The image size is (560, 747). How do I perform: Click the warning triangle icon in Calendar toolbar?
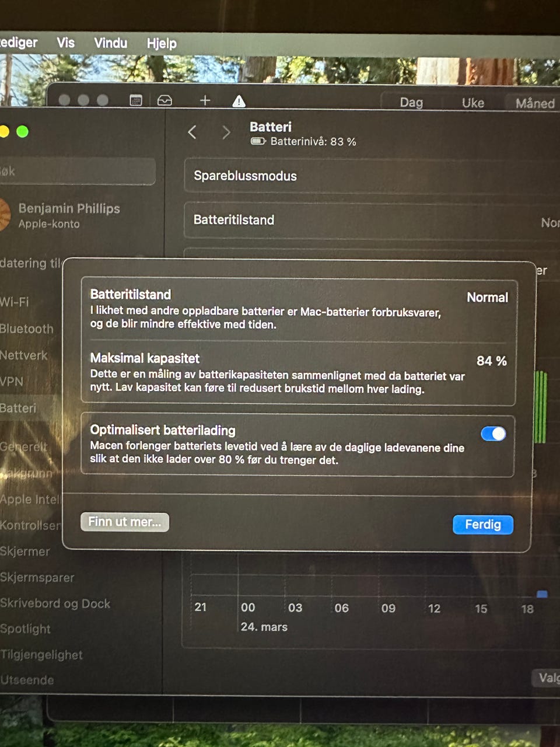point(239,102)
